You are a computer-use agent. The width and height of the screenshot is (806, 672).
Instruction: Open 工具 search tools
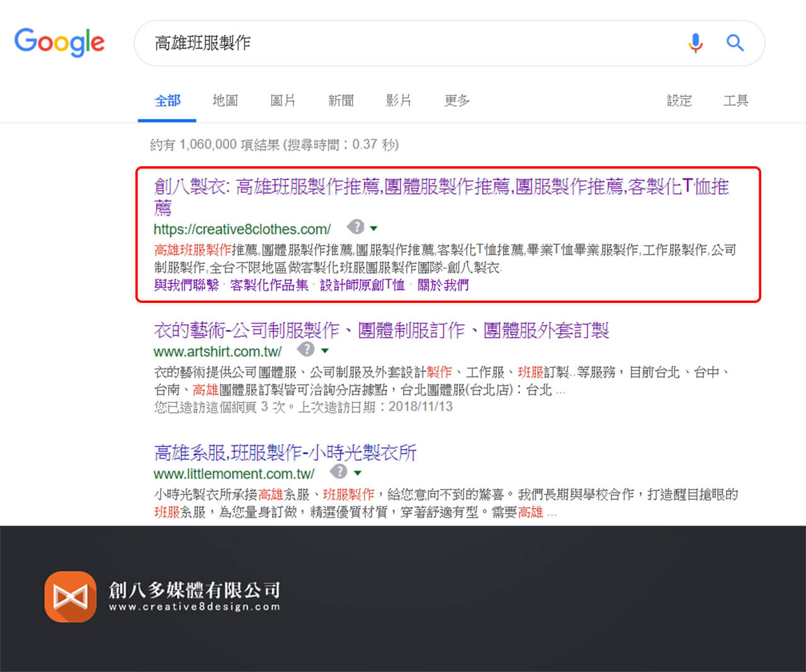736,100
